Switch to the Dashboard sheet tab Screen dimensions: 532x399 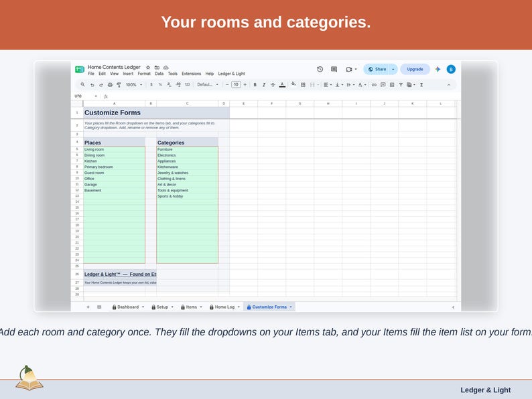coord(128,307)
